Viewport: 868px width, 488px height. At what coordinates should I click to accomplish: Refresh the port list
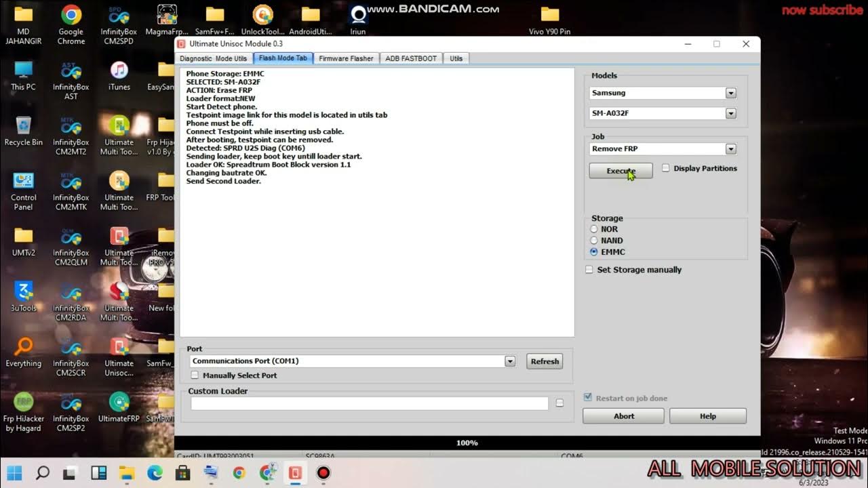[x=545, y=361]
